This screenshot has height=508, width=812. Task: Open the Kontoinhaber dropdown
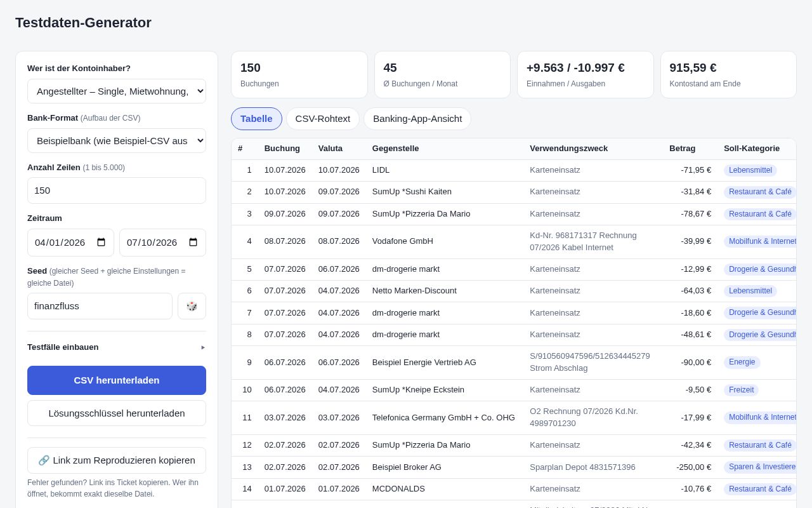coord(117,91)
